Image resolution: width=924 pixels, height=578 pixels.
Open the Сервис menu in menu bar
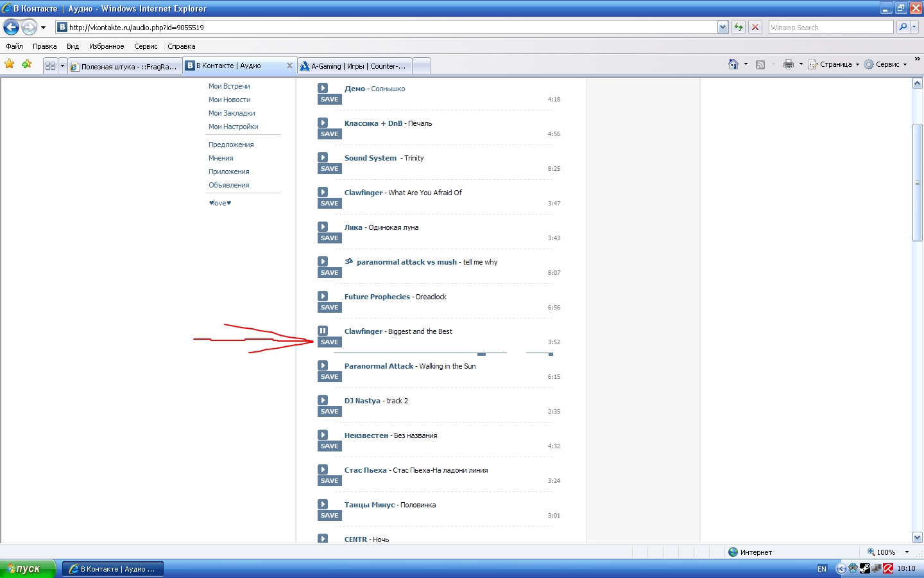146,46
